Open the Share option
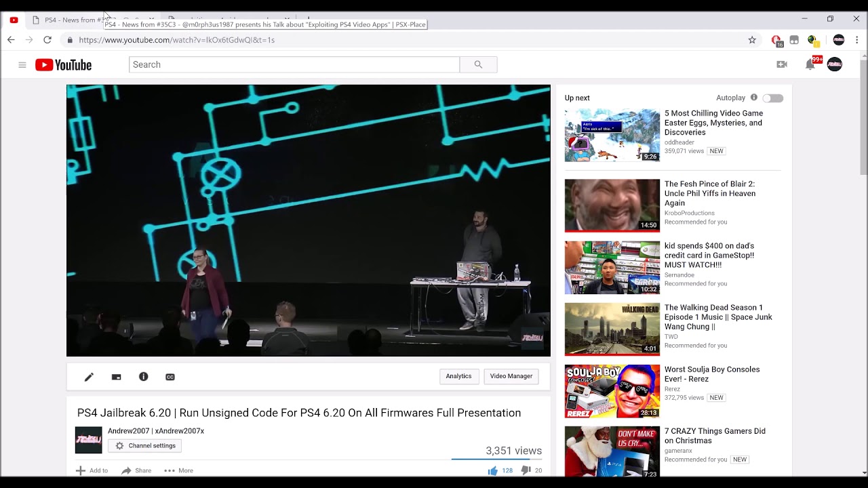Viewport: 868px width, 488px height. click(x=136, y=470)
